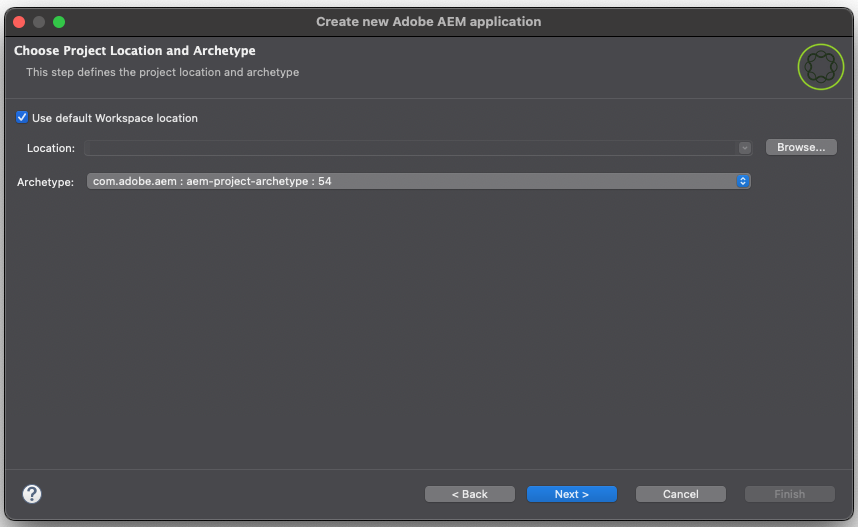Click the Archetype selector's blue chevron arrows
The height and width of the screenshot is (527, 858).
coord(743,181)
